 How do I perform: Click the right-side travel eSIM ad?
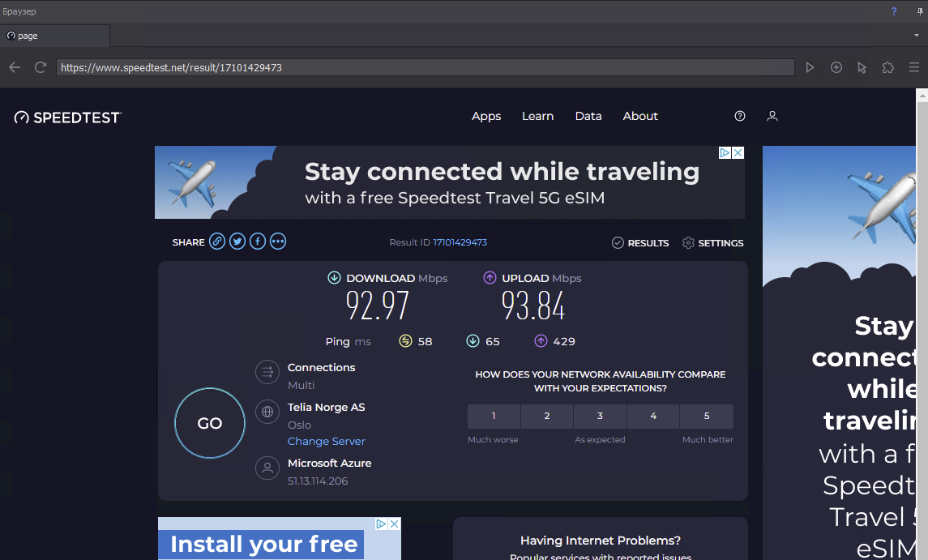click(839, 353)
